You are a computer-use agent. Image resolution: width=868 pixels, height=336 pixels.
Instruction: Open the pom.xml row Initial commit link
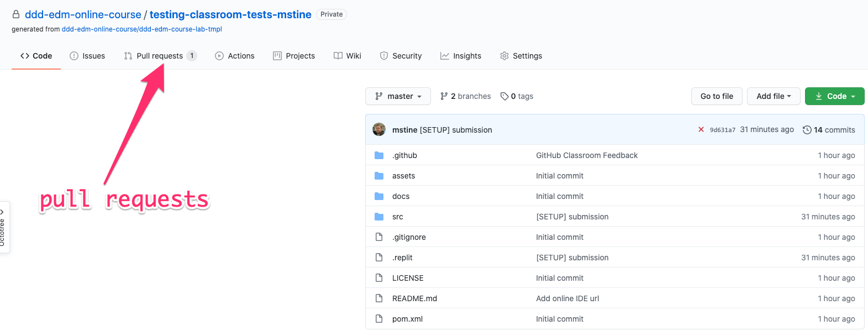(x=560, y=319)
